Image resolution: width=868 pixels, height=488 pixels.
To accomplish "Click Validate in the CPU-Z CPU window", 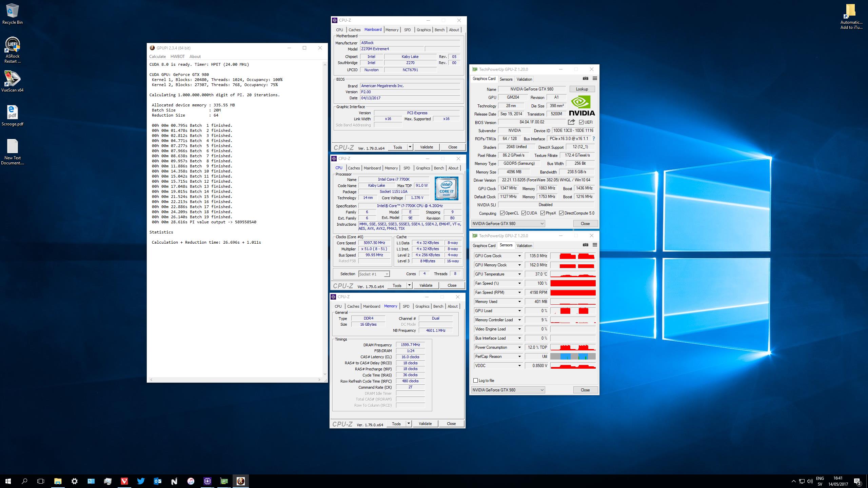I will click(426, 285).
